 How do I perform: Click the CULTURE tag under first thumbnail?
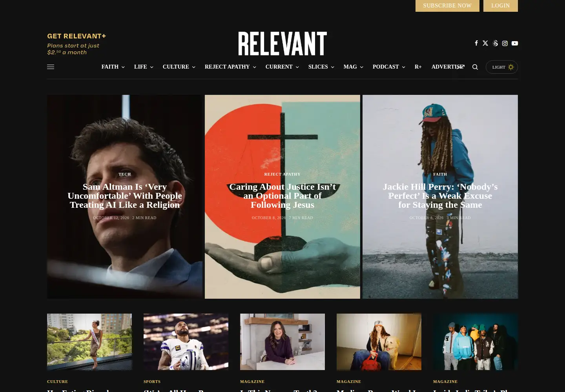pos(57,381)
